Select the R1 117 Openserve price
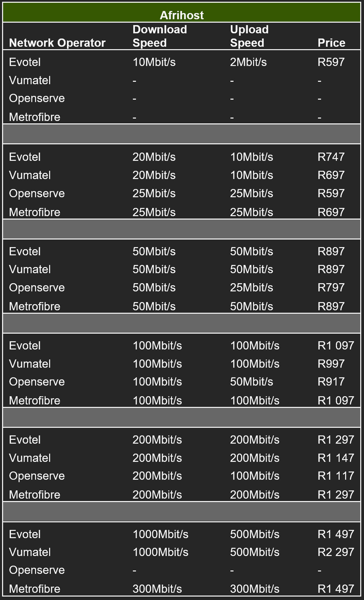The height and width of the screenshot is (600, 364). pos(336,476)
